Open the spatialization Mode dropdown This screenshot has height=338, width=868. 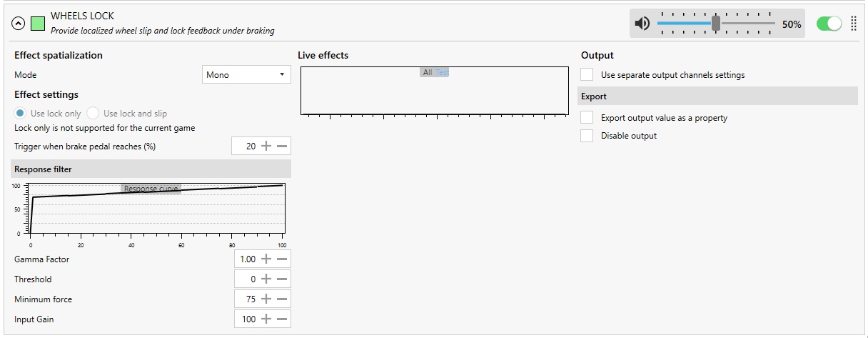(246, 74)
